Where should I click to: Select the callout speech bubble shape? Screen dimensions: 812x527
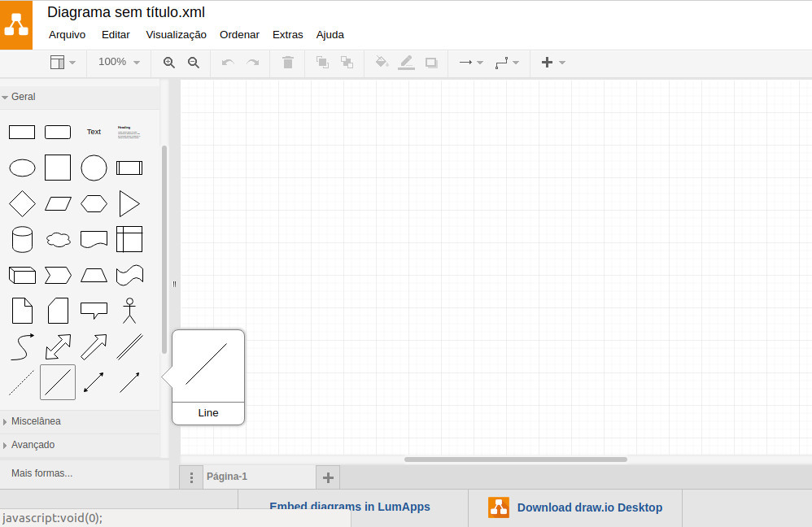point(94,311)
